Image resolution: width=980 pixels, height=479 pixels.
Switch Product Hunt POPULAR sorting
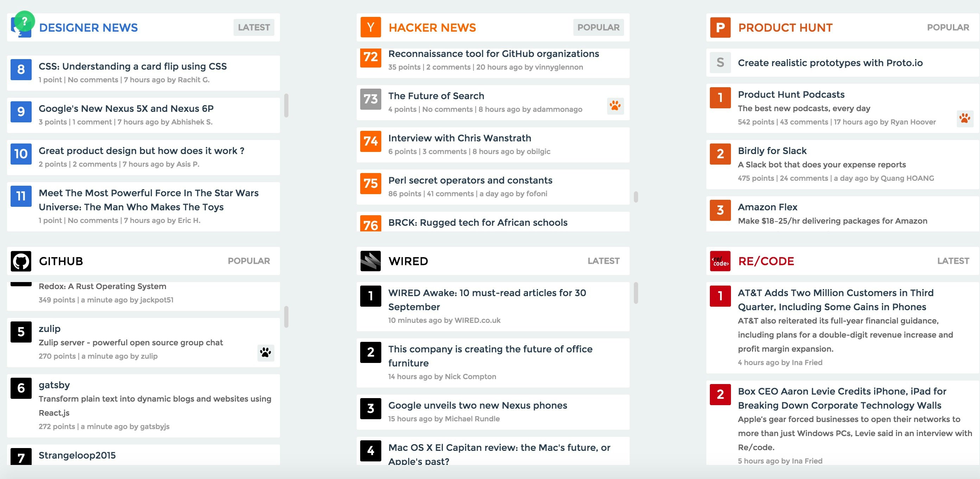tap(948, 27)
